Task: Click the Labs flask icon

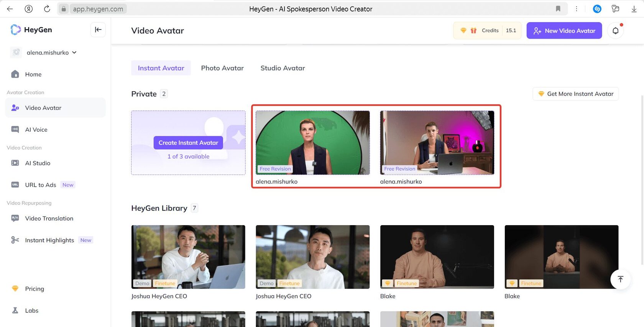Action: (x=15, y=311)
